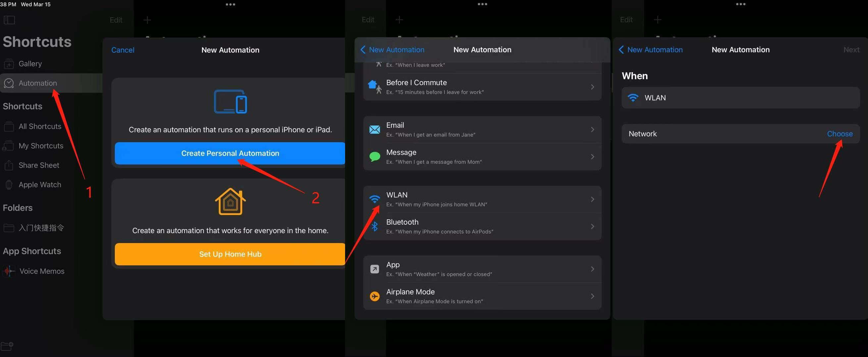Click the date Wed Mar 15 in status bar
Image resolution: width=868 pixels, height=357 pixels.
click(x=36, y=4)
